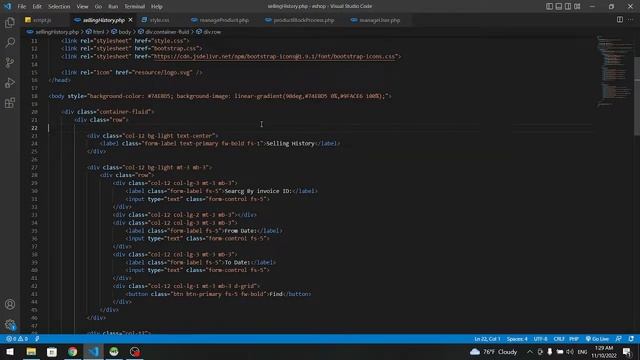The image size is (640, 360).
Task: Open the bootstrap-icons CDN link
Action: pos(275,56)
